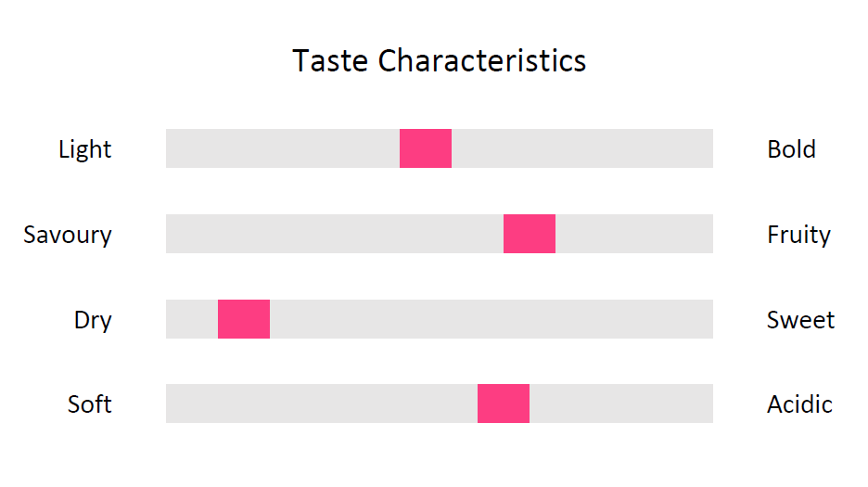Click the pink marker on Light-Bold slider
This screenshot has height=487, width=868.
click(426, 148)
